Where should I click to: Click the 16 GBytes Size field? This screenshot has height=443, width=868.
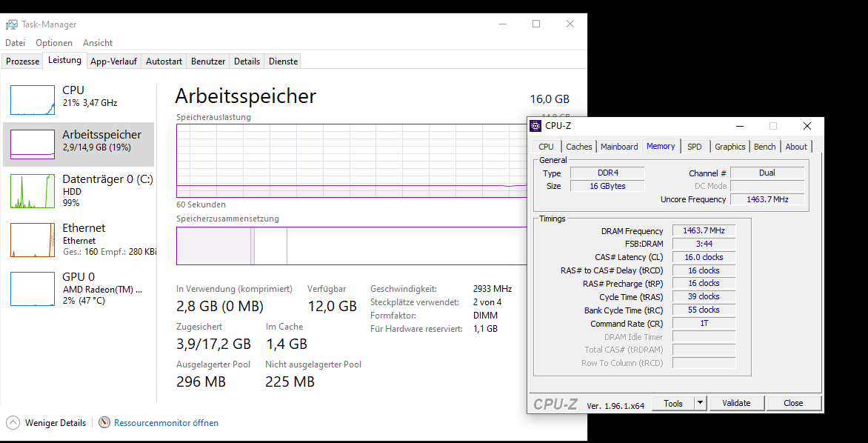click(607, 186)
